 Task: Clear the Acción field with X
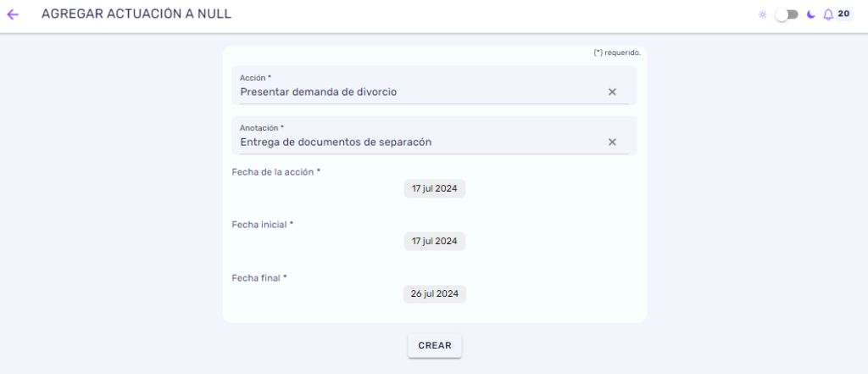pos(612,92)
